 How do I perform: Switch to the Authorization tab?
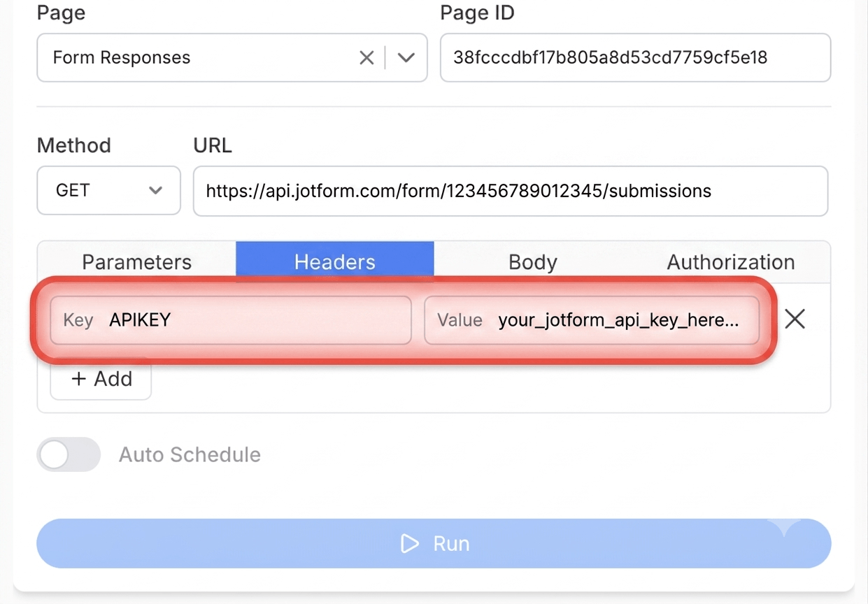click(731, 262)
